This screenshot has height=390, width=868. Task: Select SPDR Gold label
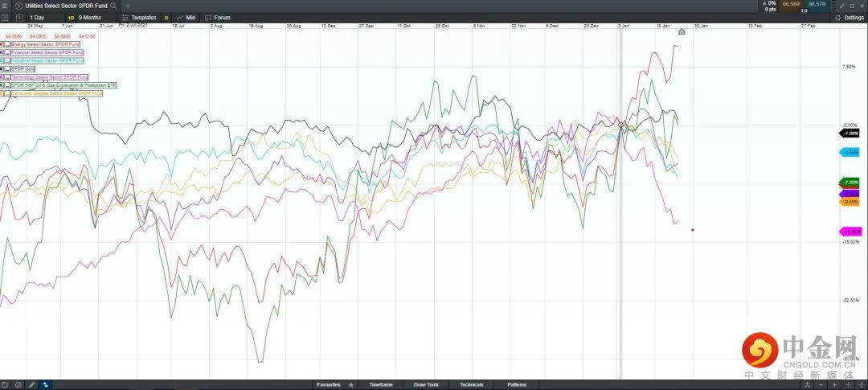pos(23,68)
